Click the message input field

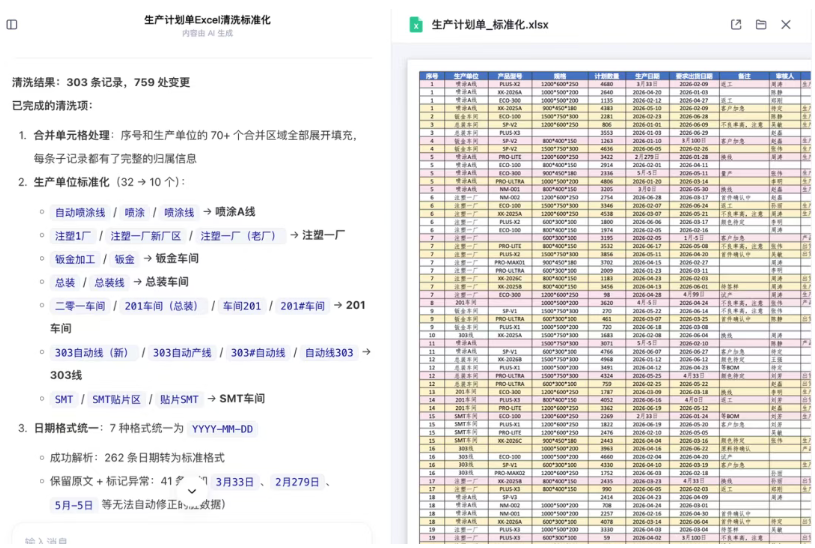192,540
